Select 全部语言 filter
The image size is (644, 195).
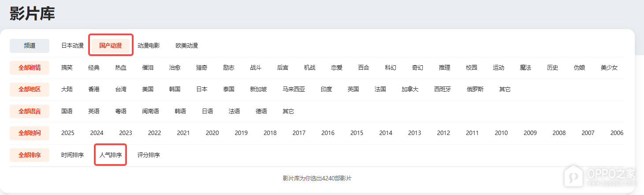30,111
